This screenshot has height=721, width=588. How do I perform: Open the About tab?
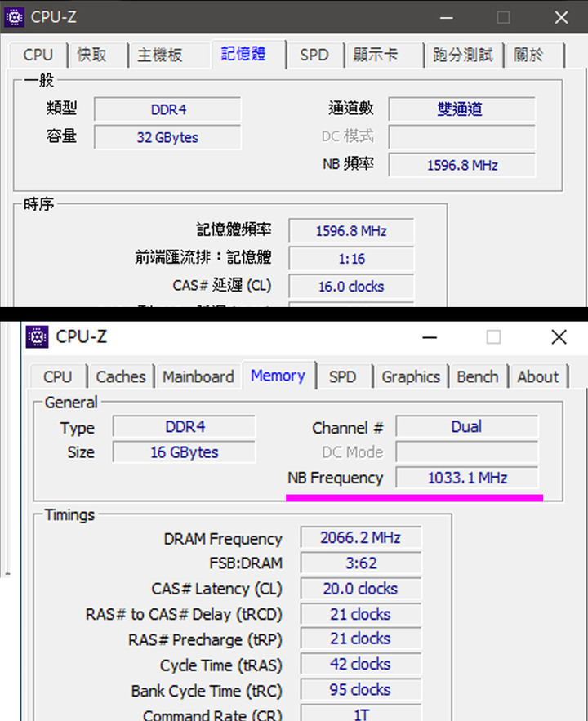538,376
